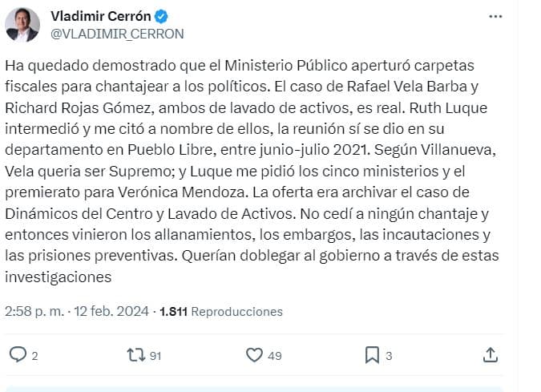The image size is (541, 392).
Task: Click the reply speech bubble icon
Action: tap(17, 354)
